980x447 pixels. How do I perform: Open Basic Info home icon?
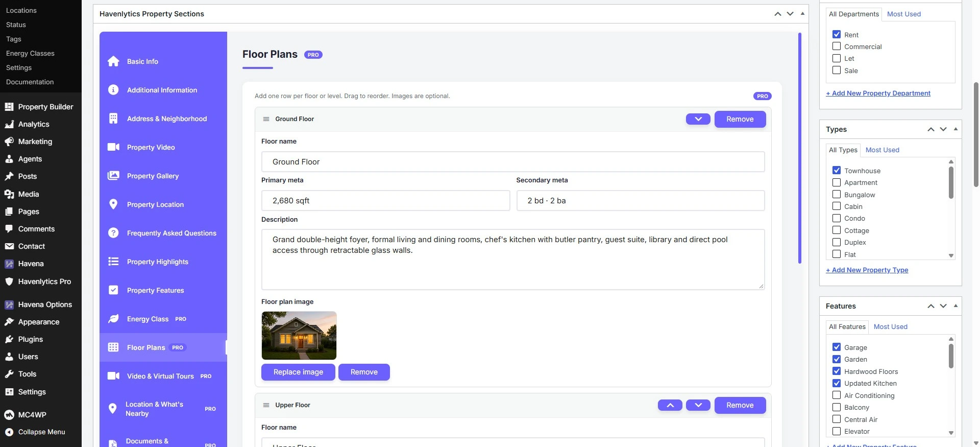coord(113,61)
